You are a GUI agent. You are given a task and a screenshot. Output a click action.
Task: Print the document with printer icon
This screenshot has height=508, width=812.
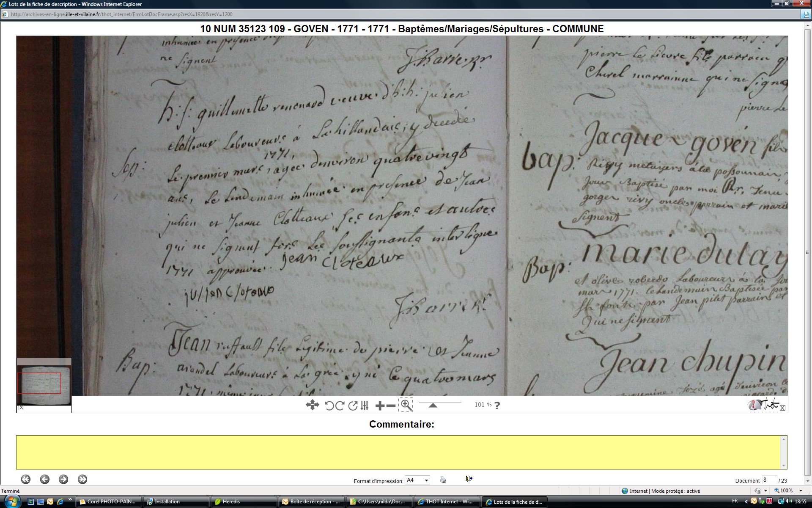[x=443, y=480]
